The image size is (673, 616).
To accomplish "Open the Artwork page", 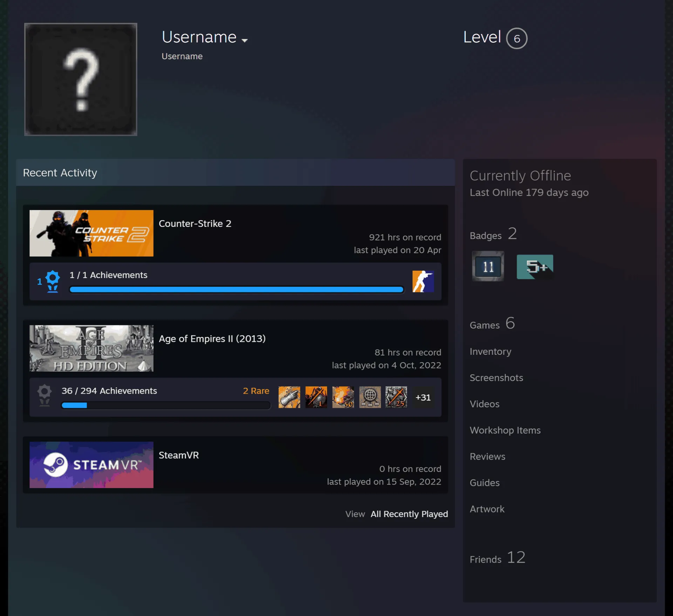I will coord(487,509).
